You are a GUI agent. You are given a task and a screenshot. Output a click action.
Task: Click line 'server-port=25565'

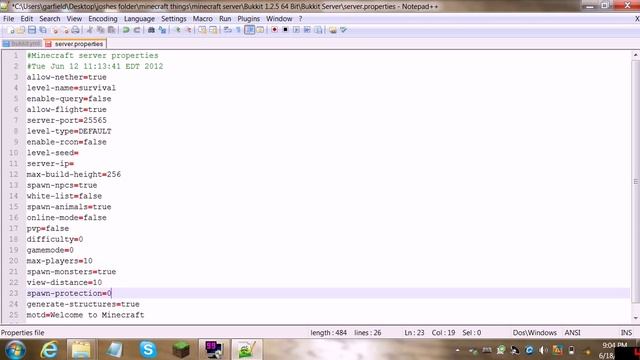(67, 120)
